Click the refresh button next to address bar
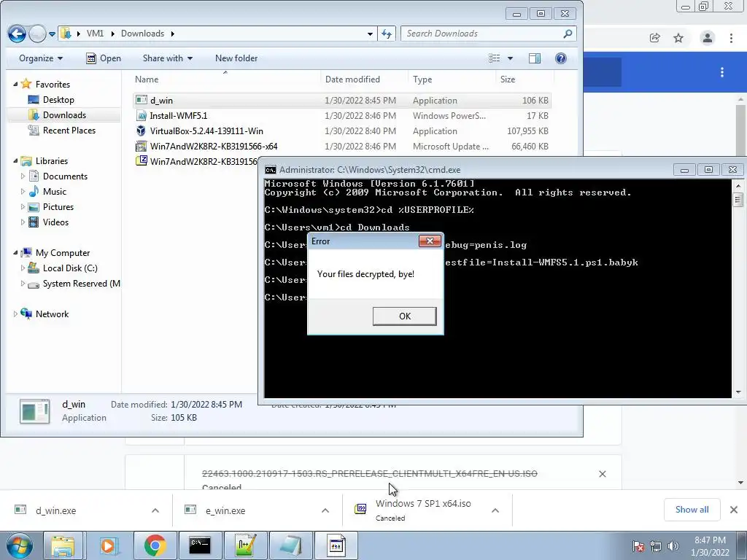This screenshot has height=560, width=747. coord(387,34)
